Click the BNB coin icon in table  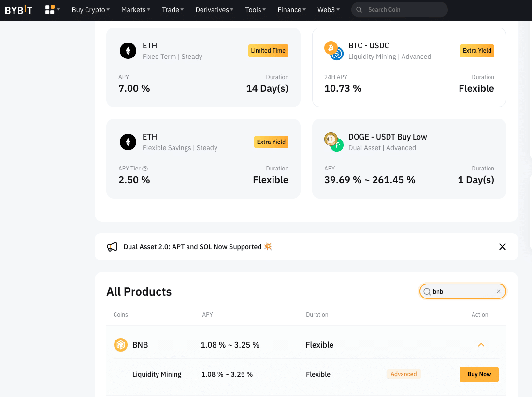click(x=121, y=345)
